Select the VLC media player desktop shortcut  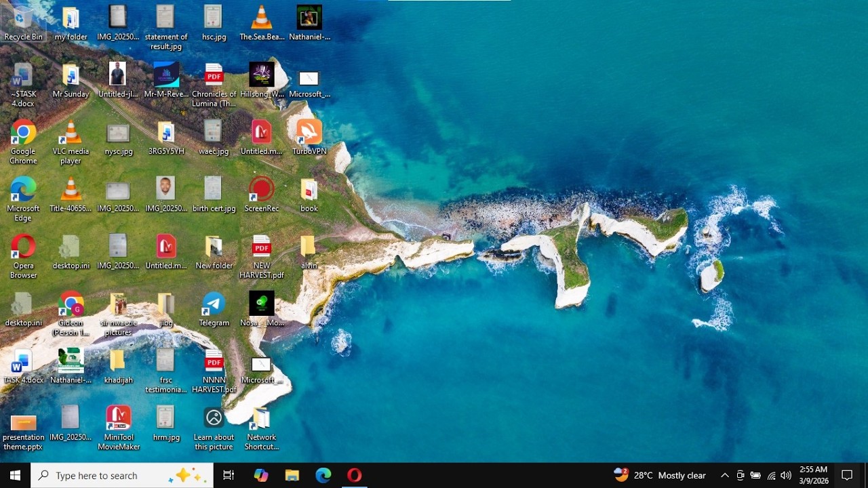[x=71, y=142]
